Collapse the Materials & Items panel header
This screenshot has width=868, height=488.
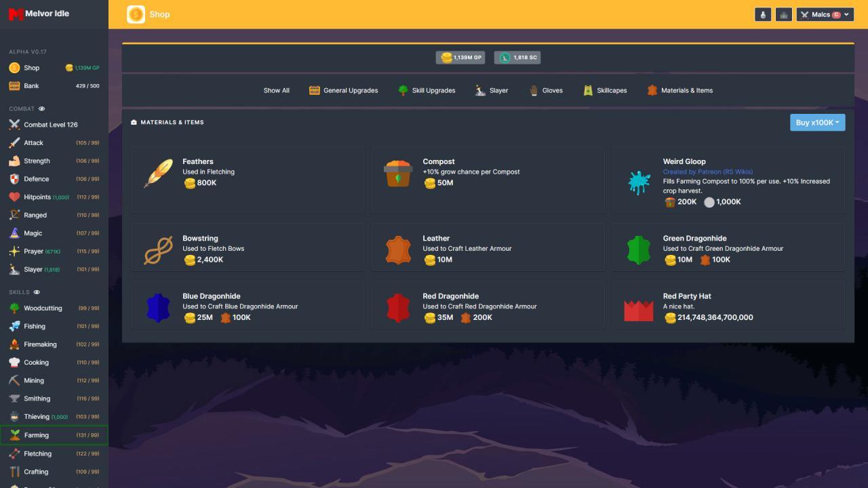pos(169,122)
